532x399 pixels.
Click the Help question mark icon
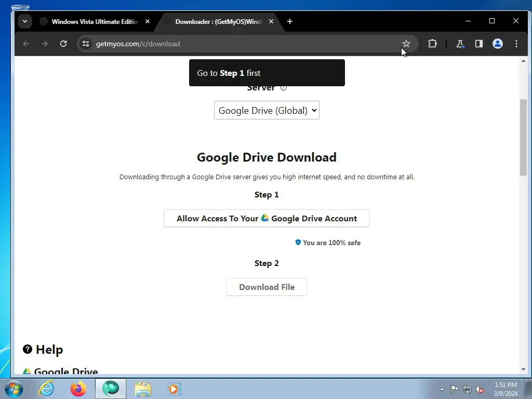(x=28, y=349)
